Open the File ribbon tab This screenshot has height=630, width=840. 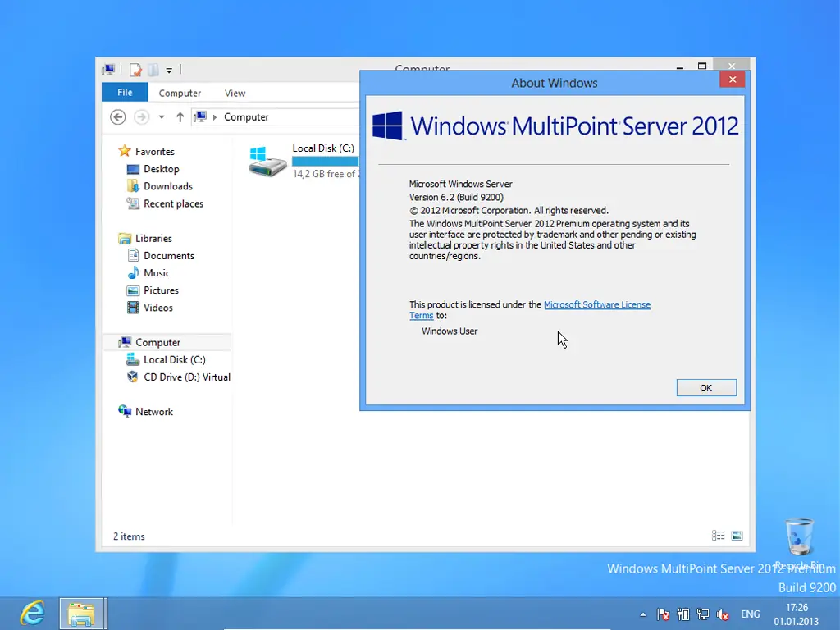coord(125,92)
